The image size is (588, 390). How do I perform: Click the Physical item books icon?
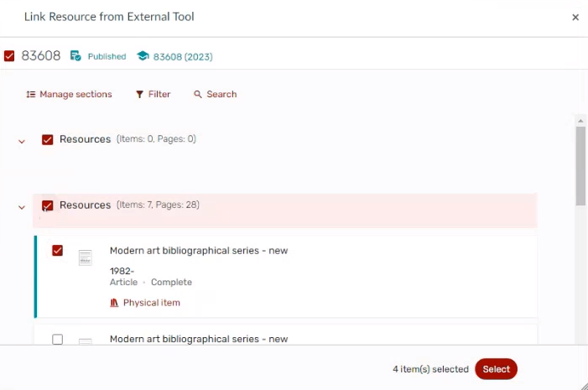click(x=114, y=303)
